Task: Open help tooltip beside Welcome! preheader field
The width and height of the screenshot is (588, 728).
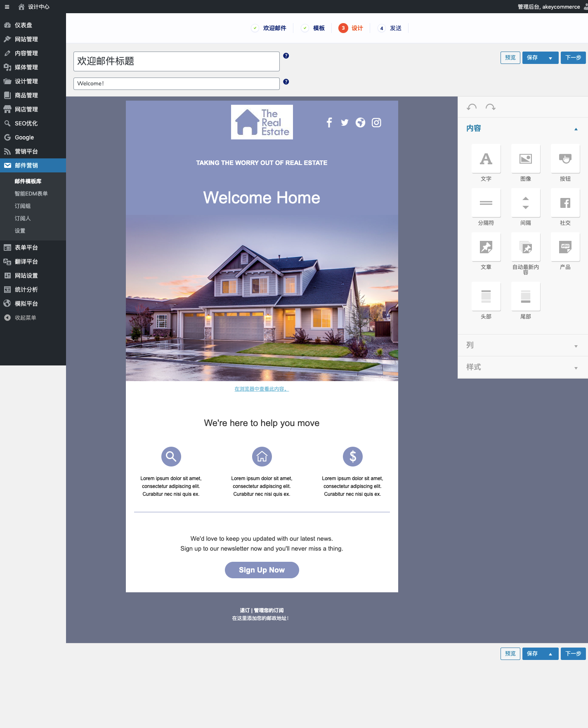Action: 286,82
